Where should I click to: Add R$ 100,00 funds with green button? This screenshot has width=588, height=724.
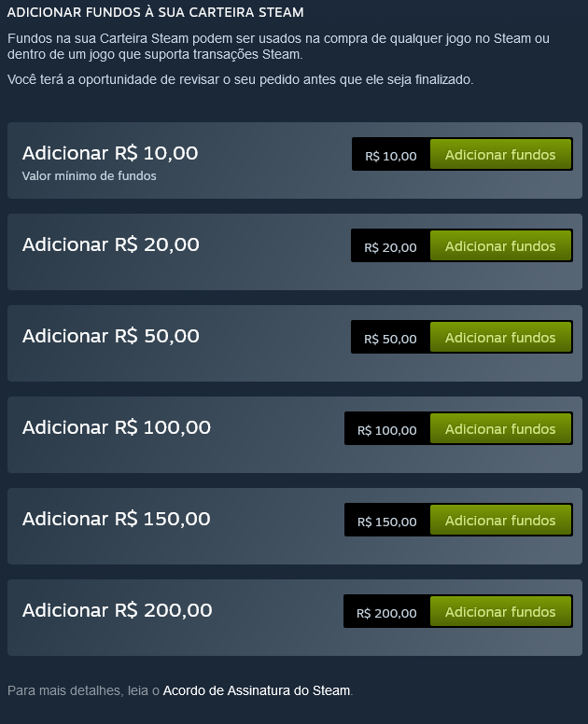tap(500, 428)
